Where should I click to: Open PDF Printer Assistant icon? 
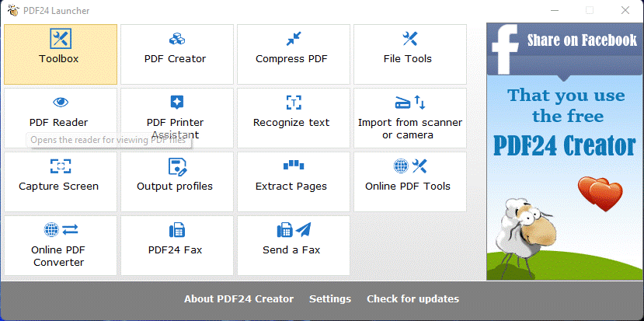[x=176, y=103]
